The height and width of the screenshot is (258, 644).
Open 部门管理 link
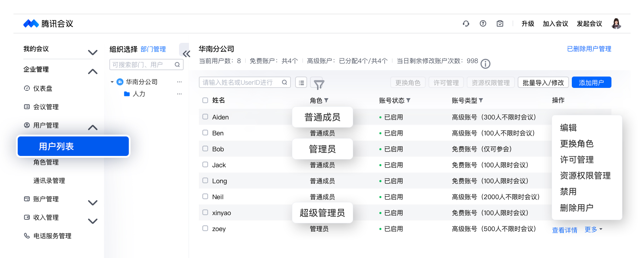click(153, 49)
